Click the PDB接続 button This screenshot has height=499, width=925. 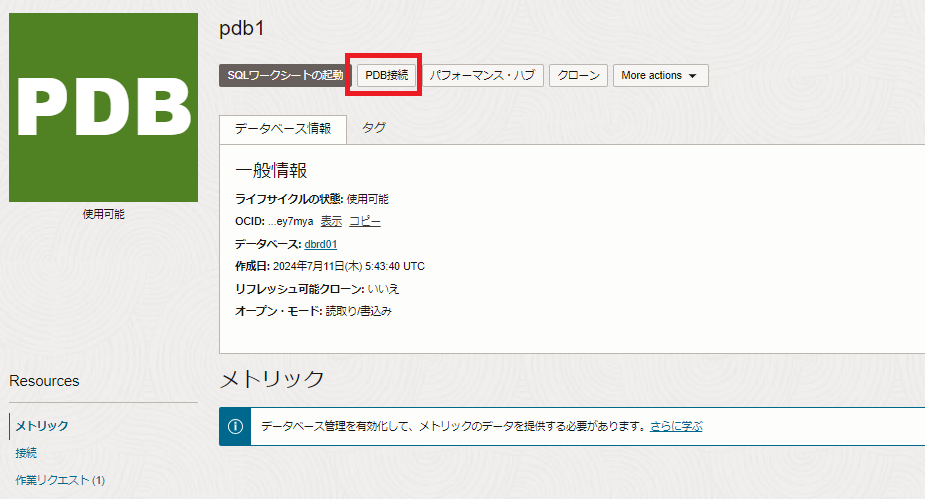pos(386,75)
